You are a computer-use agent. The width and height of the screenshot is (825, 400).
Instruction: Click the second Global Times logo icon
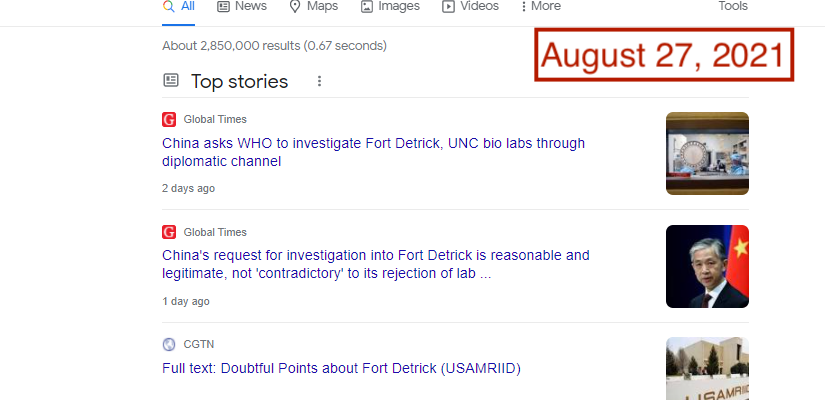click(x=169, y=232)
